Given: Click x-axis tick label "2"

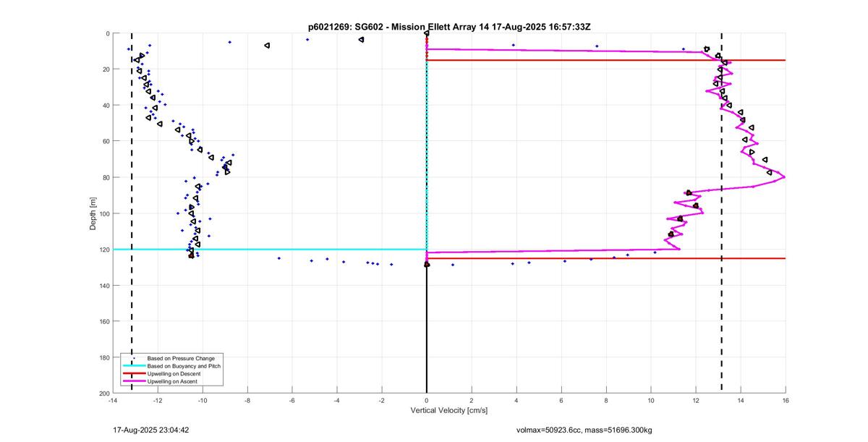Looking at the screenshot, I should point(472,400).
